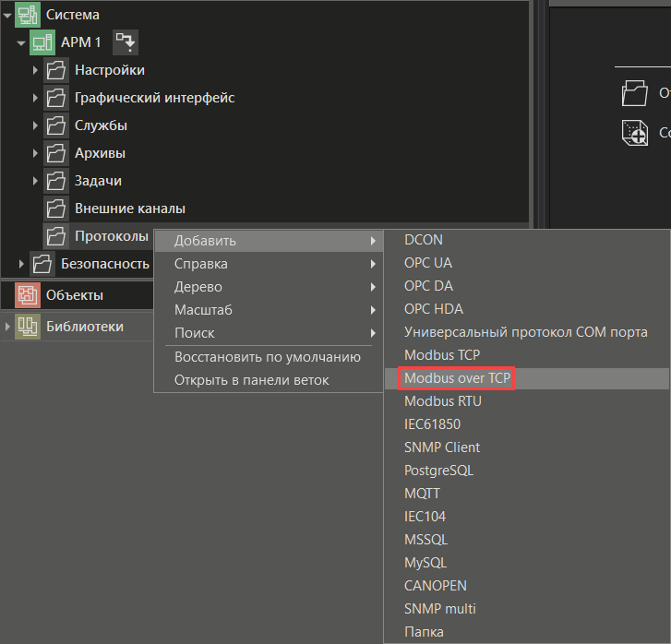Click the open folder icon in right panel
Image resolution: width=671 pixels, height=644 pixels.
point(635,93)
